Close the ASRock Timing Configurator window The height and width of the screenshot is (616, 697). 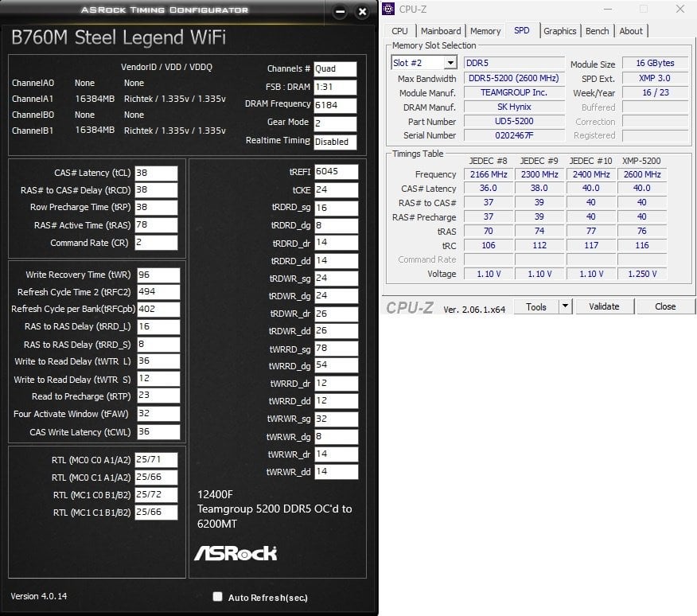coord(362,12)
